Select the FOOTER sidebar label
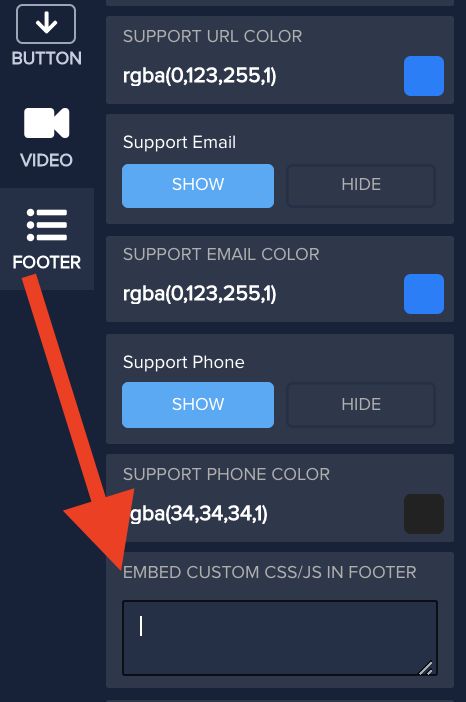466x702 pixels. pos(47,262)
